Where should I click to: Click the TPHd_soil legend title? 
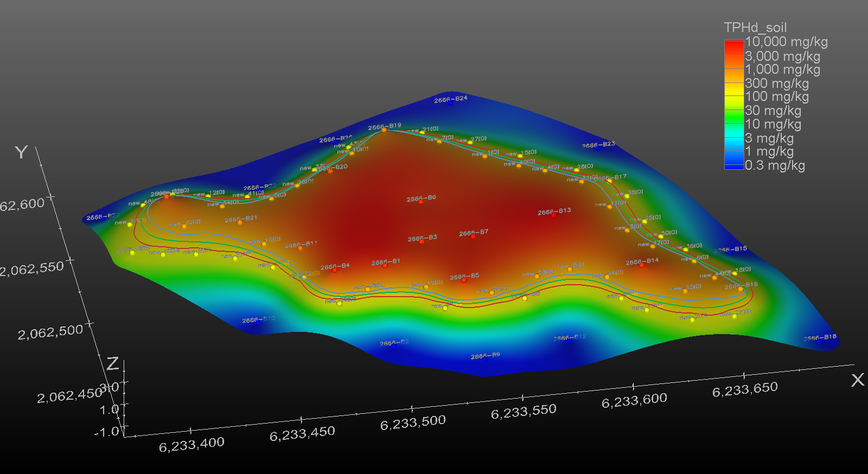[755, 28]
